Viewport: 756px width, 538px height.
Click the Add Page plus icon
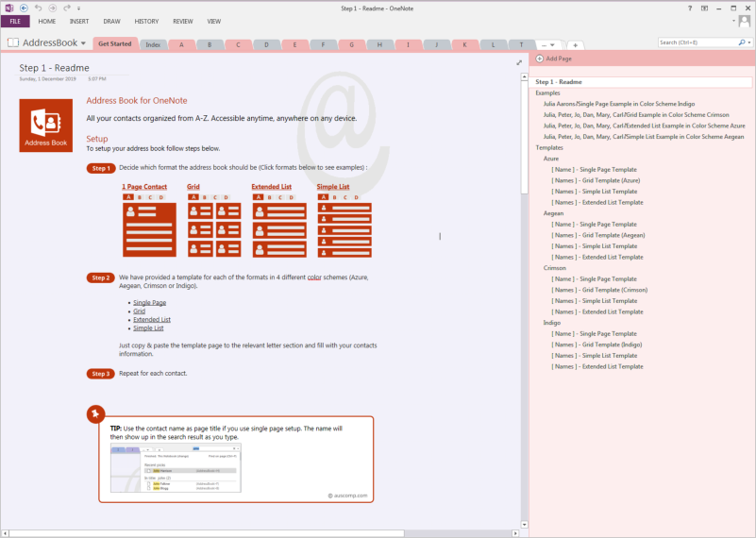coord(540,59)
